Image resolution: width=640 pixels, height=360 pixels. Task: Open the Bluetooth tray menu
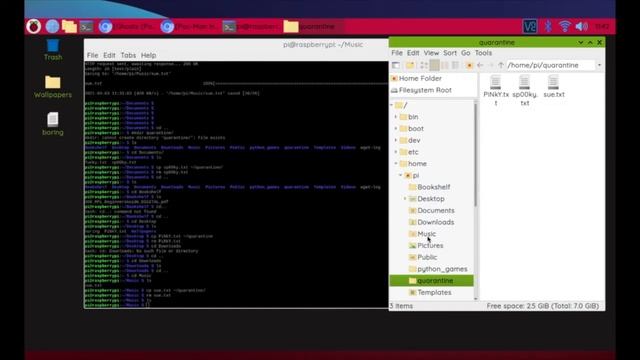click(548, 27)
